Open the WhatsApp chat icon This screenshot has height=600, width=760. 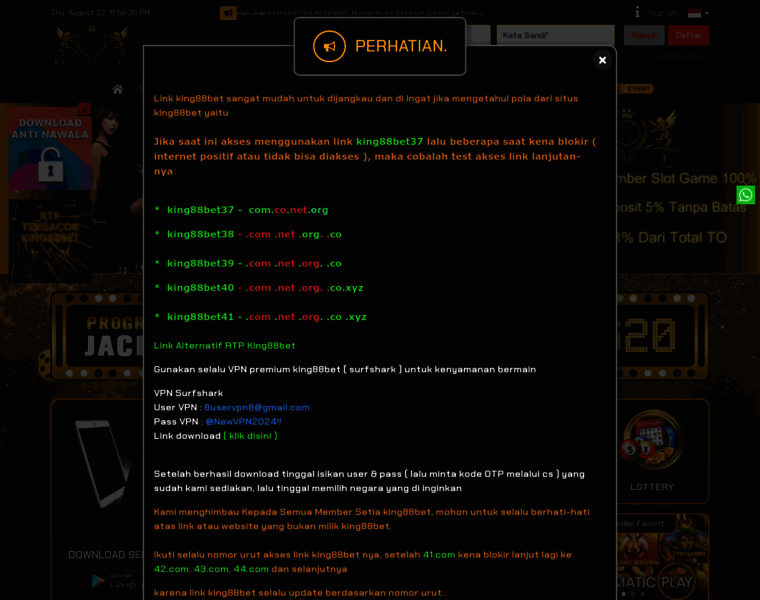coord(745,195)
